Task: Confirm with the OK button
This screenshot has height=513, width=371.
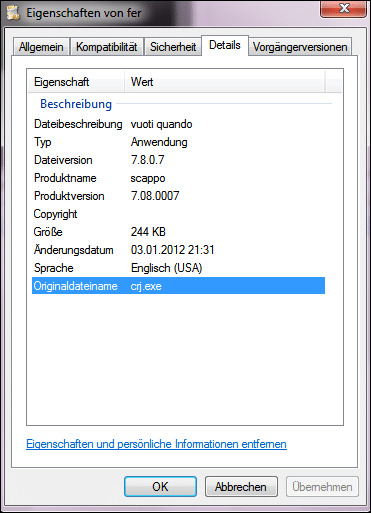Action: pos(160,487)
